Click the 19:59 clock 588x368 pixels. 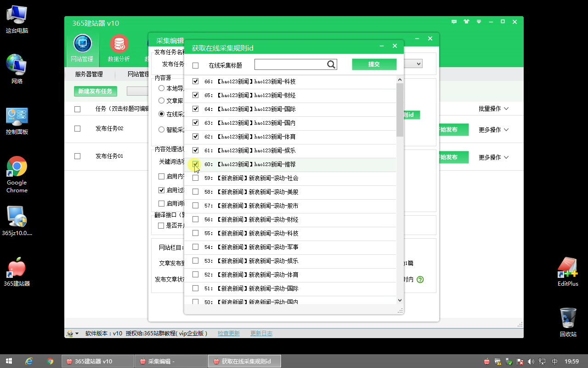pos(571,362)
